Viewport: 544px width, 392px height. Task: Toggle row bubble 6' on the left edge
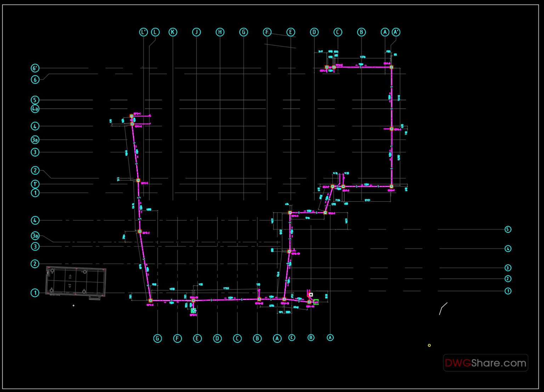34,68
